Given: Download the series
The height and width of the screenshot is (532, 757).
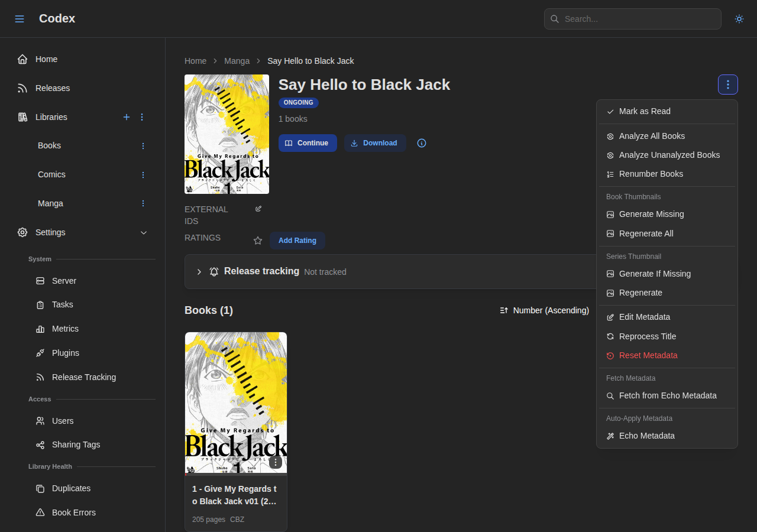Looking at the screenshot, I should tap(375, 143).
